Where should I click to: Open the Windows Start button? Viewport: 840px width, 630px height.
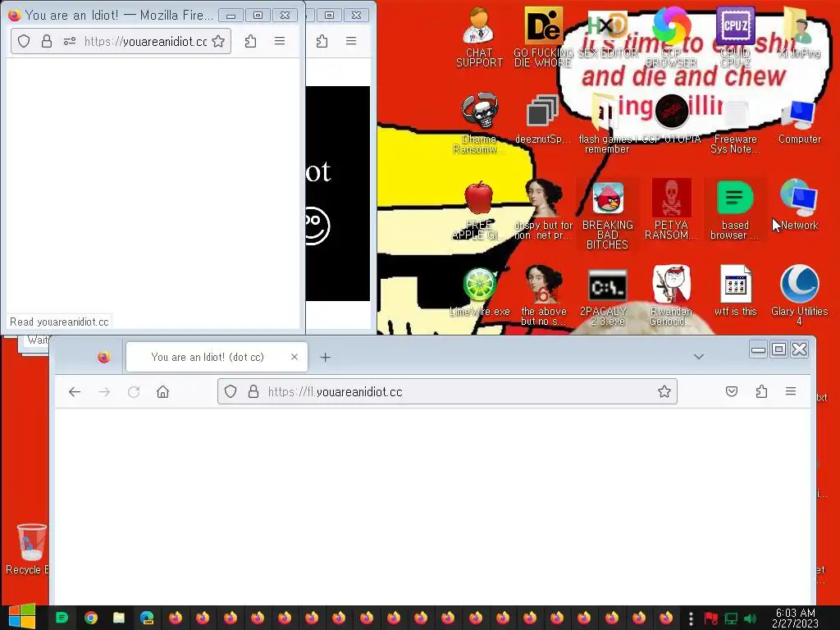click(x=22, y=618)
